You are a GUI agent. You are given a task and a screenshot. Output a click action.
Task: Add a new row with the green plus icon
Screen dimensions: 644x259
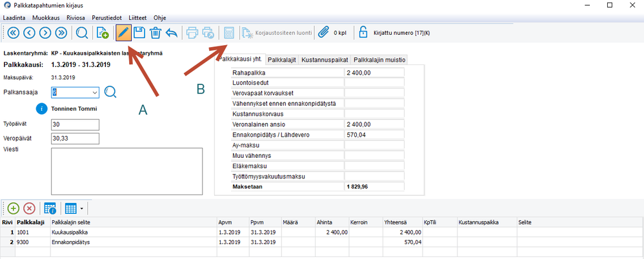(x=14, y=208)
